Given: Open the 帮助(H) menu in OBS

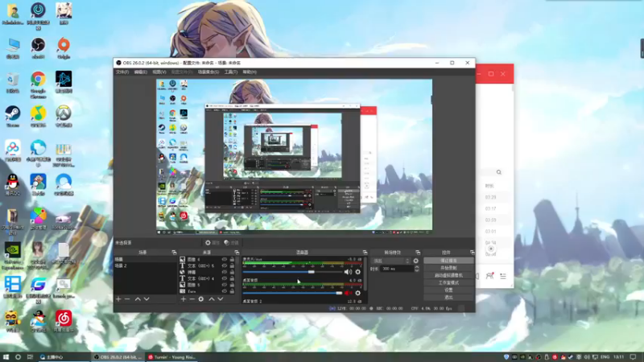Looking at the screenshot, I should pyautogui.click(x=250, y=72).
